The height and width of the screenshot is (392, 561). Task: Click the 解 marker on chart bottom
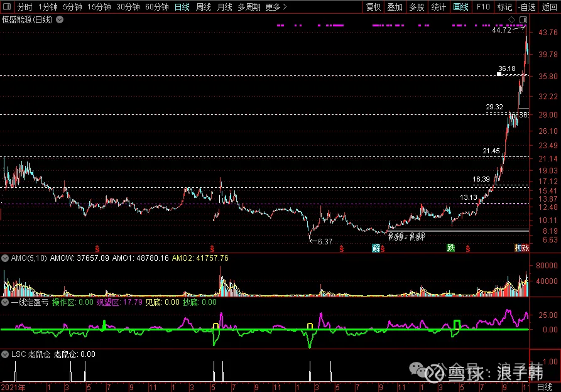click(376, 248)
